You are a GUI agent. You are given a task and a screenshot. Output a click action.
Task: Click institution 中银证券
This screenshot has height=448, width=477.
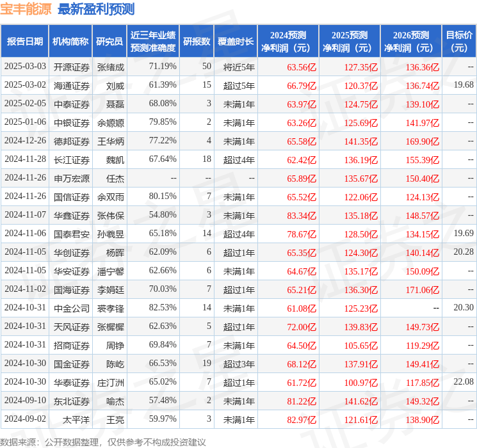(72, 123)
